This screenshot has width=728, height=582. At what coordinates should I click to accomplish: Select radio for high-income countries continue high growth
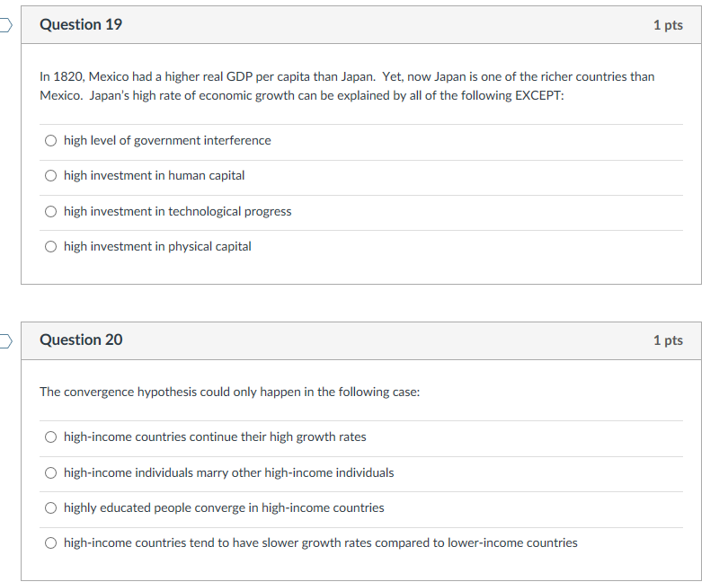(50, 437)
